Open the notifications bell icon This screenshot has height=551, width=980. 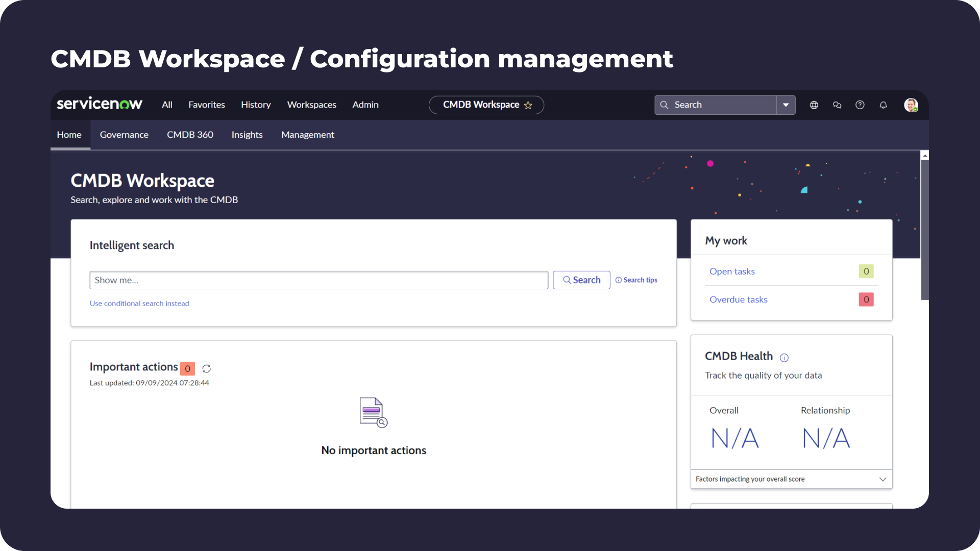(x=883, y=105)
